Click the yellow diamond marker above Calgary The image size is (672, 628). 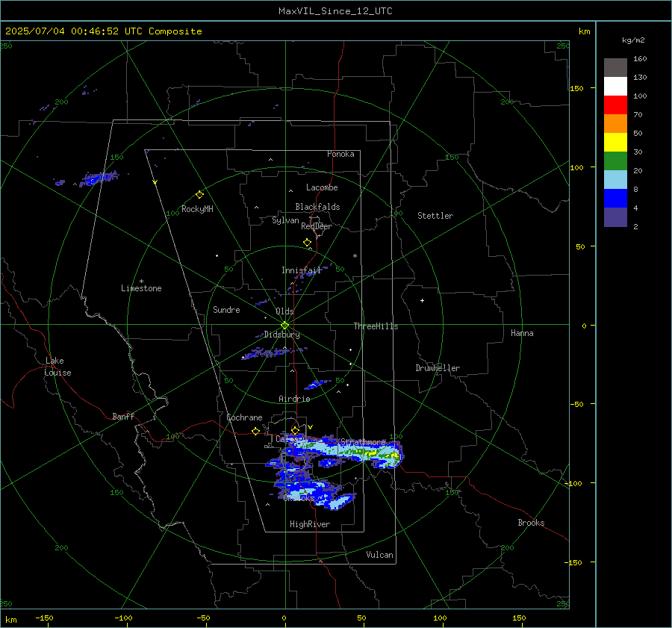pyautogui.click(x=295, y=430)
